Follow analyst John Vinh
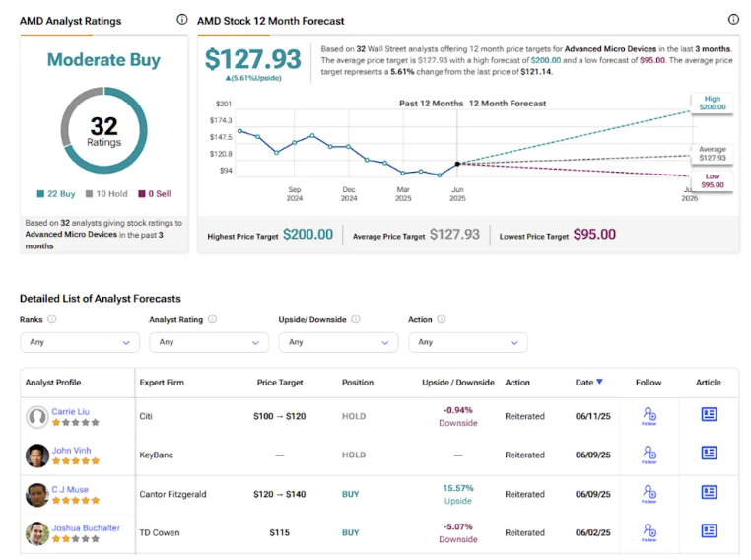This screenshot has height=560, width=751. [649, 455]
